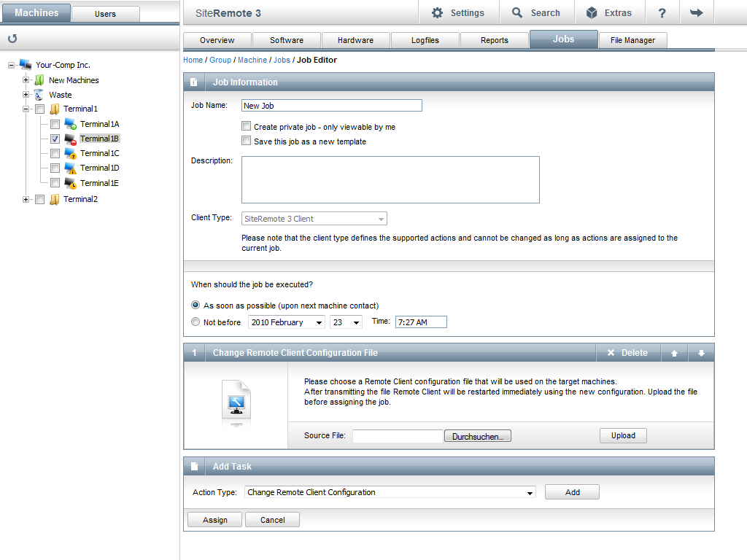
Task: Enable Create private job checkbox
Action: coord(247,127)
